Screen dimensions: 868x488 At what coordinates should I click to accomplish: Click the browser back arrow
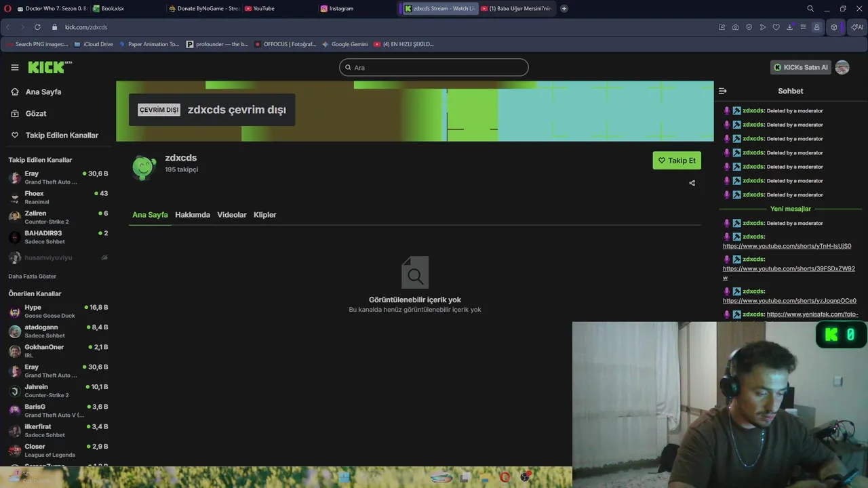point(8,27)
